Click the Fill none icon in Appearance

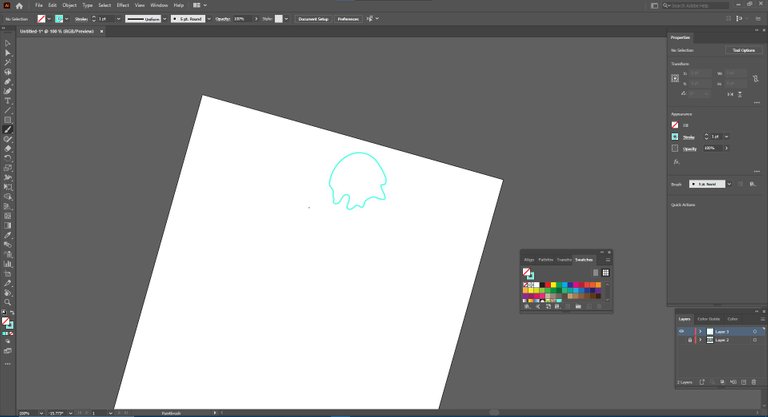[x=675, y=125]
